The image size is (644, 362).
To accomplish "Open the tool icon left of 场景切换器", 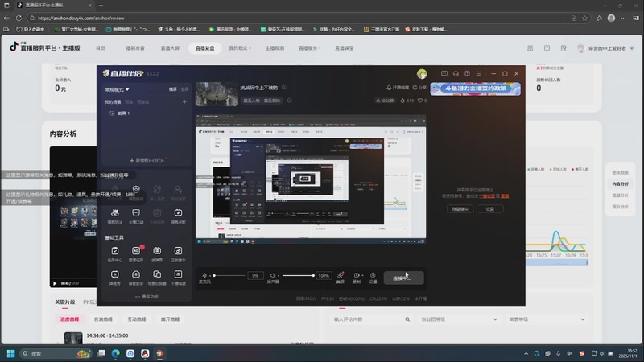I will [x=136, y=274].
